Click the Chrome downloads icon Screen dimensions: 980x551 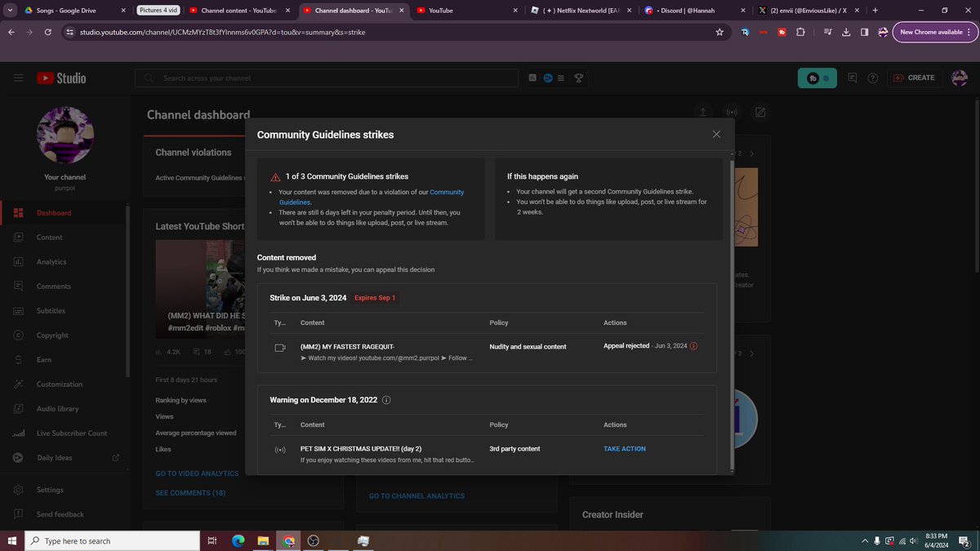point(845,32)
